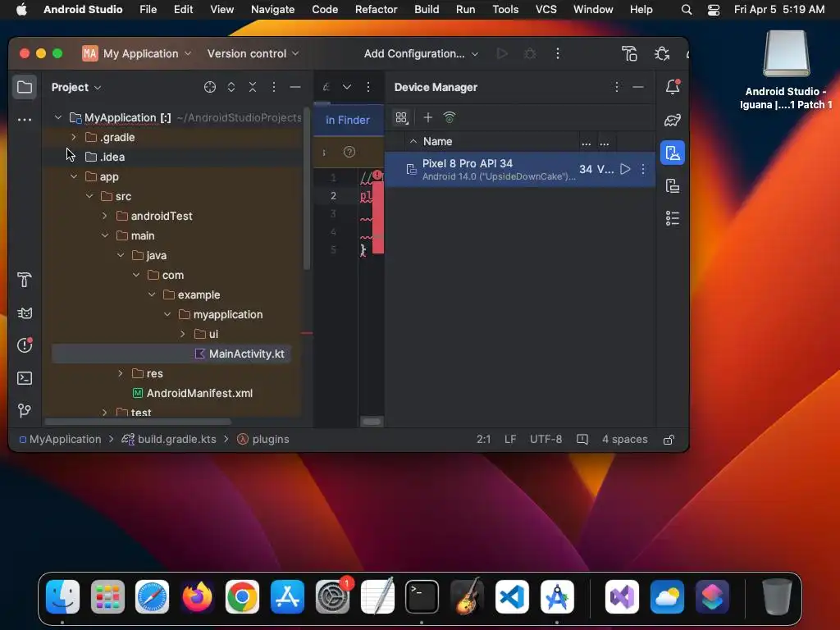840x630 pixels.
Task: Toggle Reader mode icon in status bar
Action: click(x=582, y=440)
